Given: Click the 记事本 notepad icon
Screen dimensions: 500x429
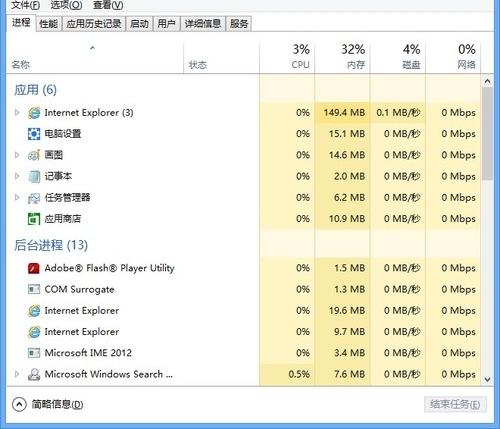Looking at the screenshot, I should coord(34,176).
